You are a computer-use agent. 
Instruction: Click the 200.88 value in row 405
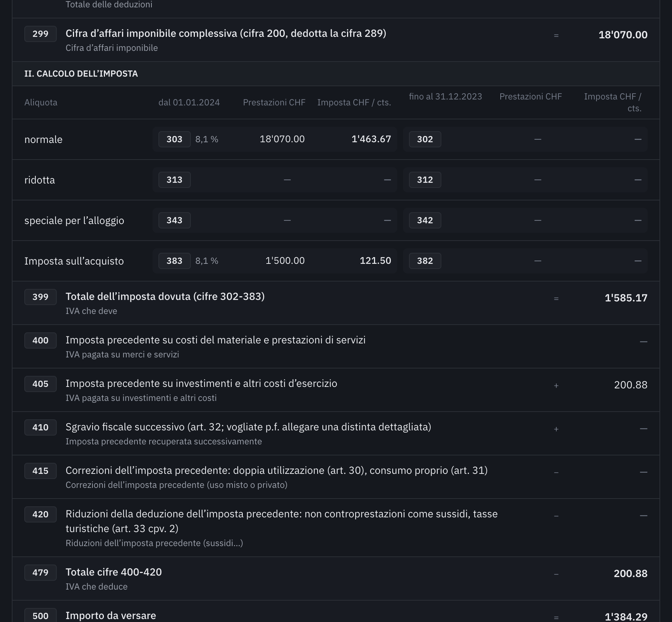(631, 385)
